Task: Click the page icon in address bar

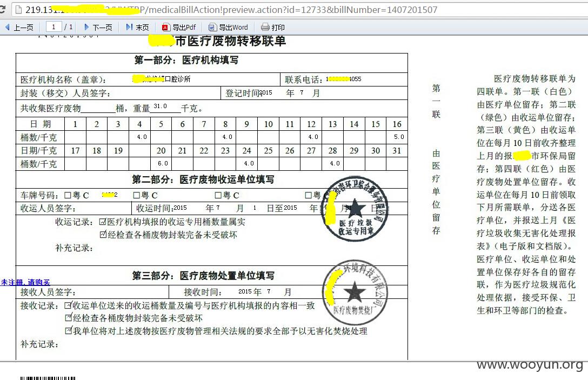Action: pyautogui.click(x=18, y=9)
